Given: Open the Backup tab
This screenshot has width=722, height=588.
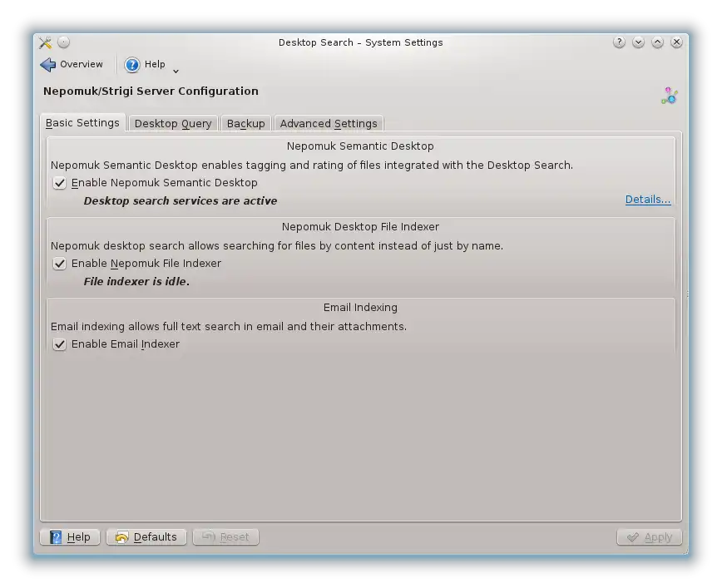Looking at the screenshot, I should click(246, 123).
